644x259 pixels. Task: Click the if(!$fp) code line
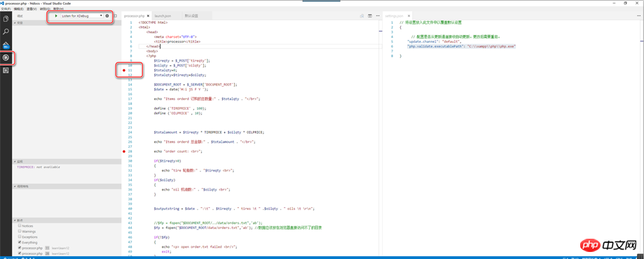pyautogui.click(x=162, y=237)
